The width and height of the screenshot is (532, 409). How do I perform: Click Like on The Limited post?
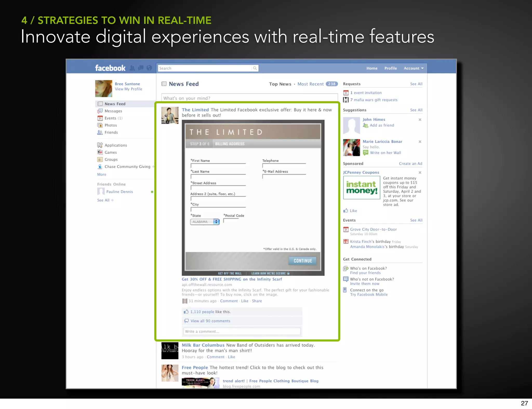[x=244, y=301]
